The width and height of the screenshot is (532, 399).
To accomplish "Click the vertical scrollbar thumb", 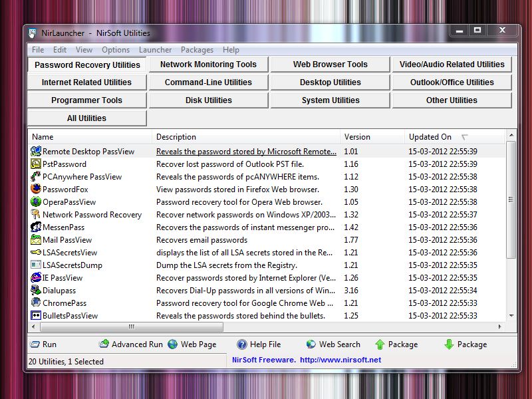I will [511, 199].
